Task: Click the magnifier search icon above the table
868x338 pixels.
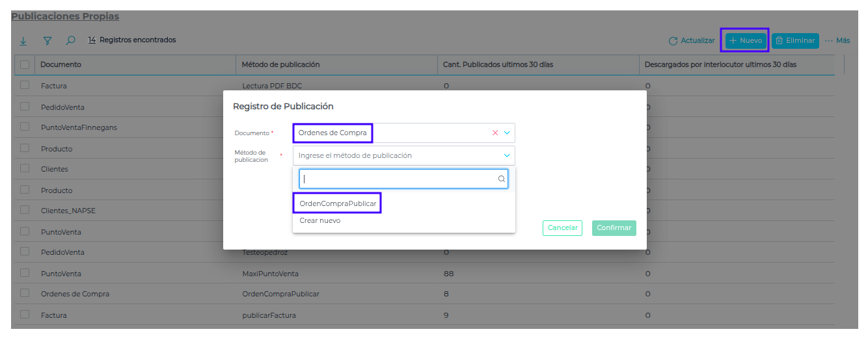Action: pyautogui.click(x=70, y=40)
